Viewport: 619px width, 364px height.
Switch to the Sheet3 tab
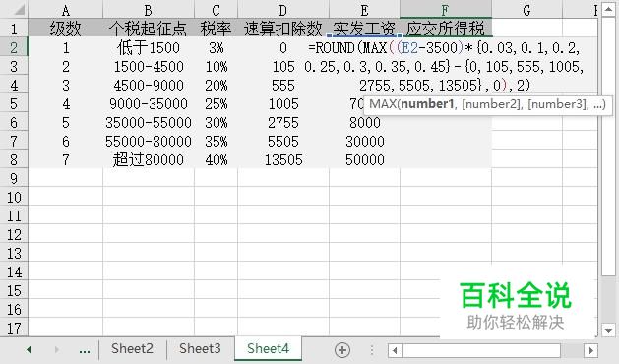coord(200,349)
